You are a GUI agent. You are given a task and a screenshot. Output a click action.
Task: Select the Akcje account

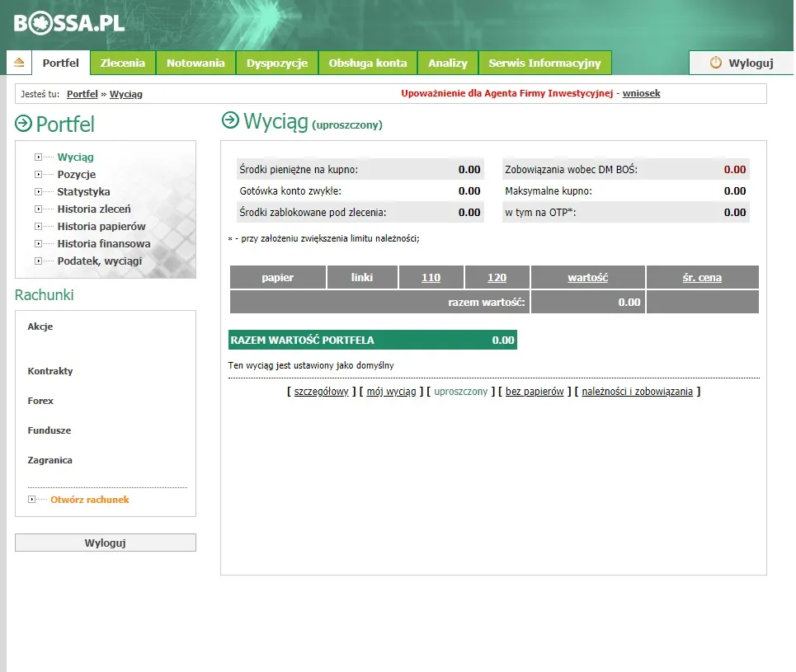point(40,327)
